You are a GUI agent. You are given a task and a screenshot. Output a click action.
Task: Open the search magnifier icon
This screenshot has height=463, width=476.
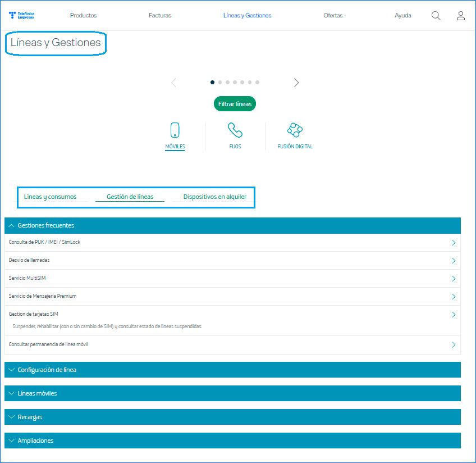pyautogui.click(x=436, y=16)
